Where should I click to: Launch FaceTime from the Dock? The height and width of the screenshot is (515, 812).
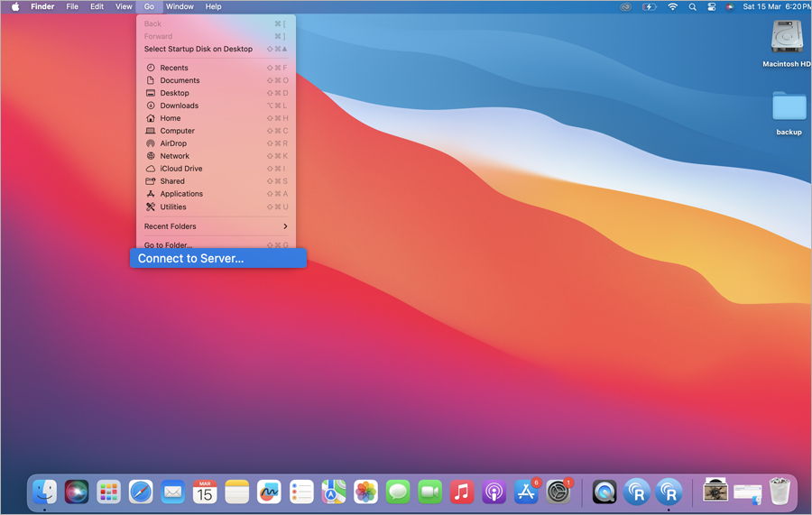429,492
